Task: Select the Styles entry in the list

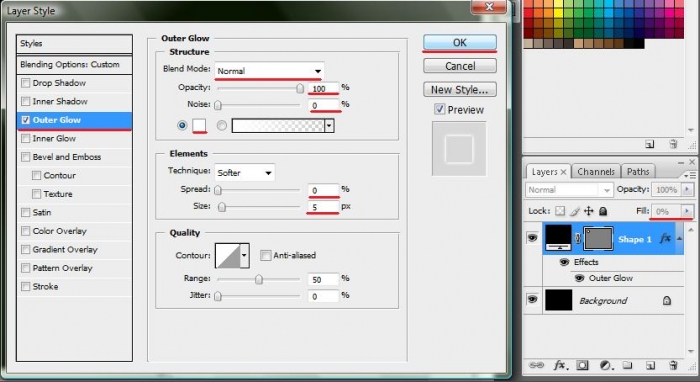Action: coord(74,44)
